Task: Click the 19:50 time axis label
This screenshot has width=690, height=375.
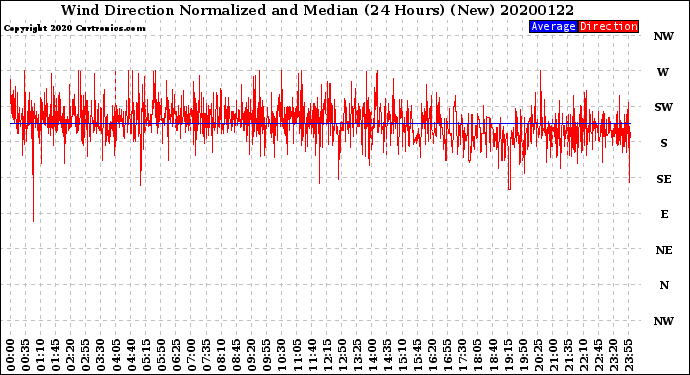Action: tap(523, 355)
